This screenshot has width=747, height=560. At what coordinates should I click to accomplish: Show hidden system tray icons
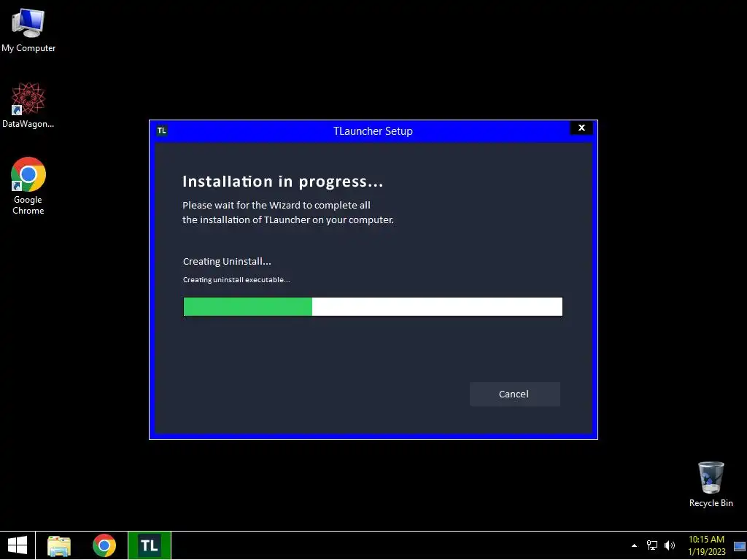click(x=634, y=545)
